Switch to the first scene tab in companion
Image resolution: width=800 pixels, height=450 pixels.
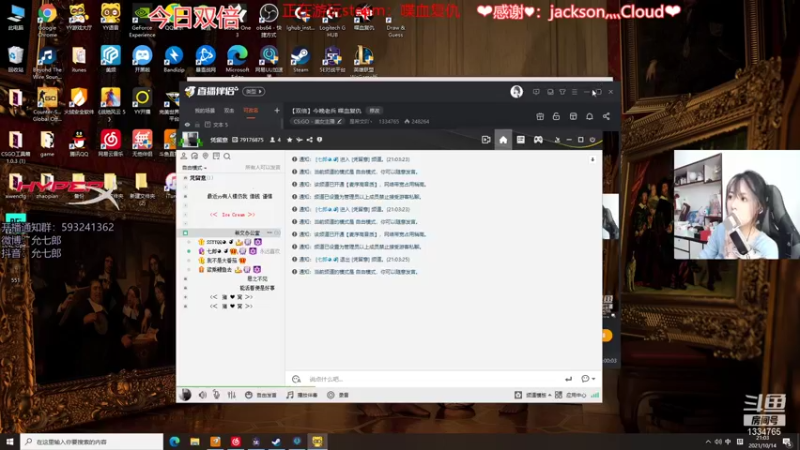(x=205, y=111)
